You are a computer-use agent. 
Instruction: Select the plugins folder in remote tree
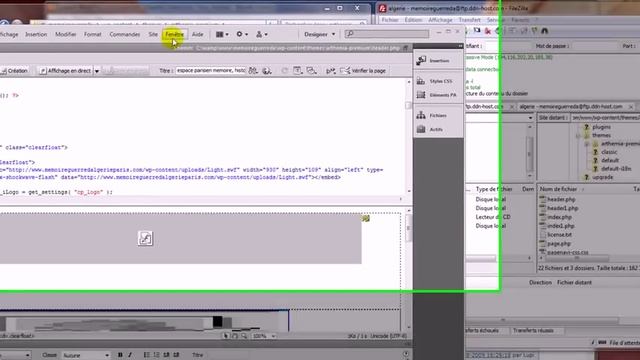602,127
